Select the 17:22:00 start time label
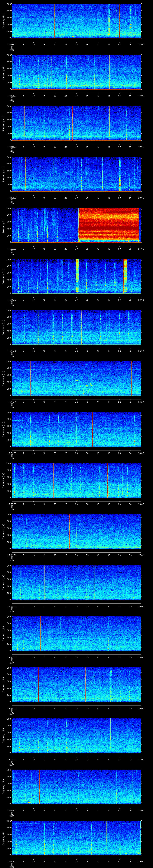153x868 pixels. coord(12,351)
